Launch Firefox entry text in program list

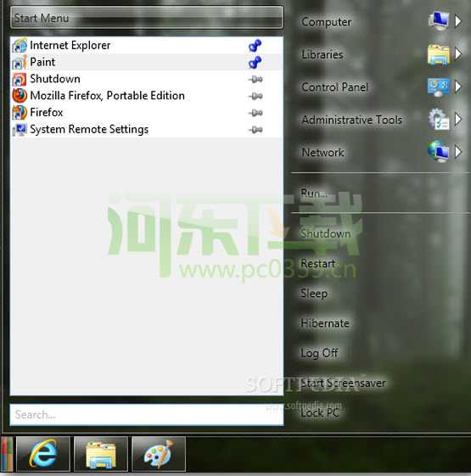[x=47, y=113]
